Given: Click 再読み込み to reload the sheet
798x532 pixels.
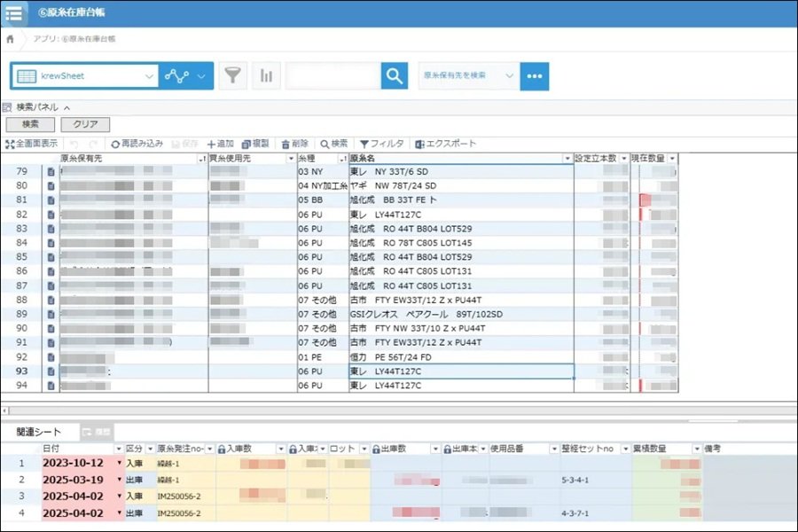Looking at the screenshot, I should pos(137,144).
